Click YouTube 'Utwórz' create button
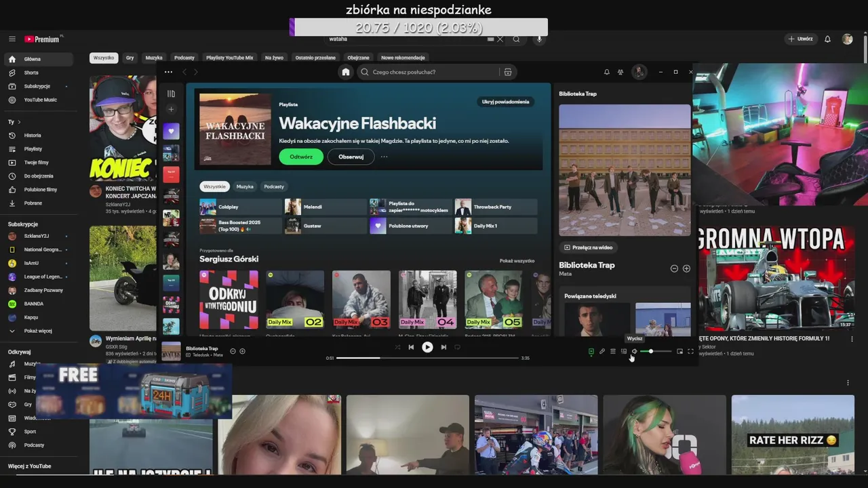This screenshot has height=488, width=868. click(x=801, y=39)
